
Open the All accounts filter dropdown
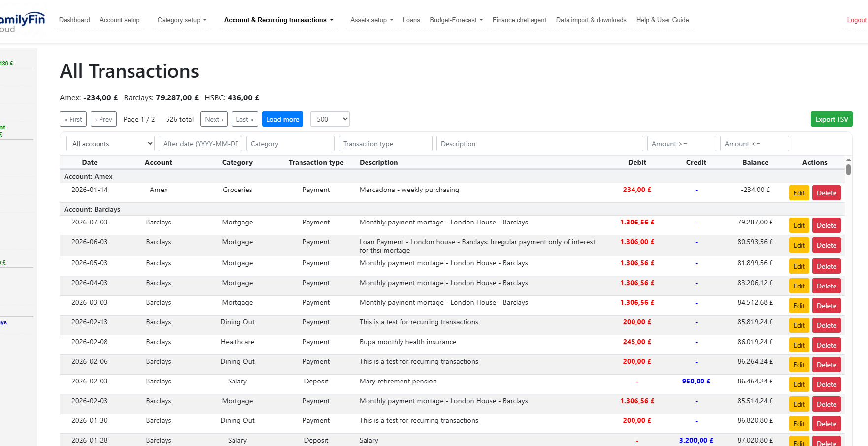pos(110,144)
